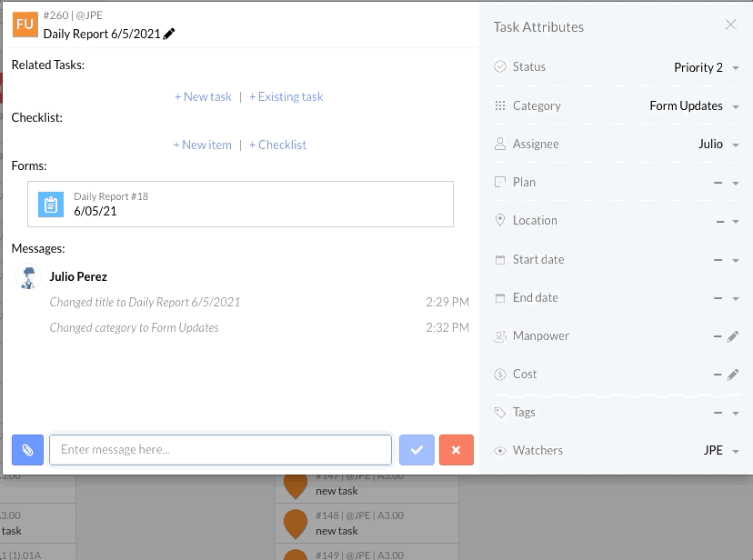Image resolution: width=753 pixels, height=560 pixels.
Task: Click the pencil icon beside the task title
Action: point(169,34)
